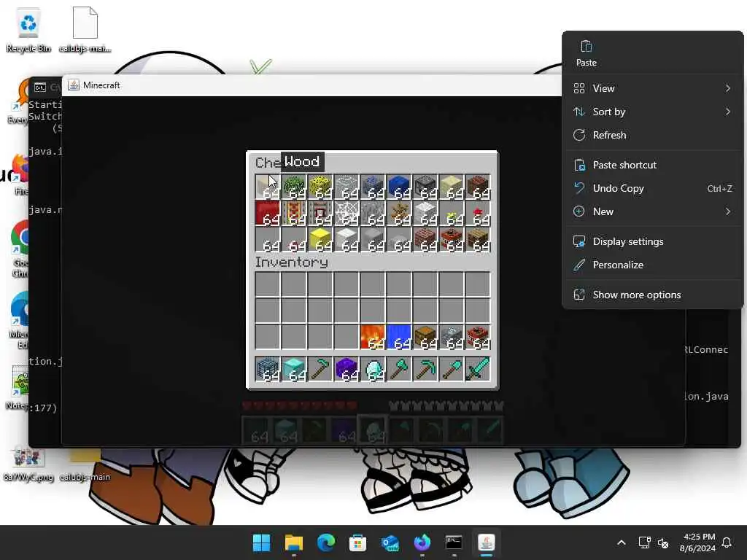Select the brick block stack in chest
747x560 pixels.
tap(425, 239)
